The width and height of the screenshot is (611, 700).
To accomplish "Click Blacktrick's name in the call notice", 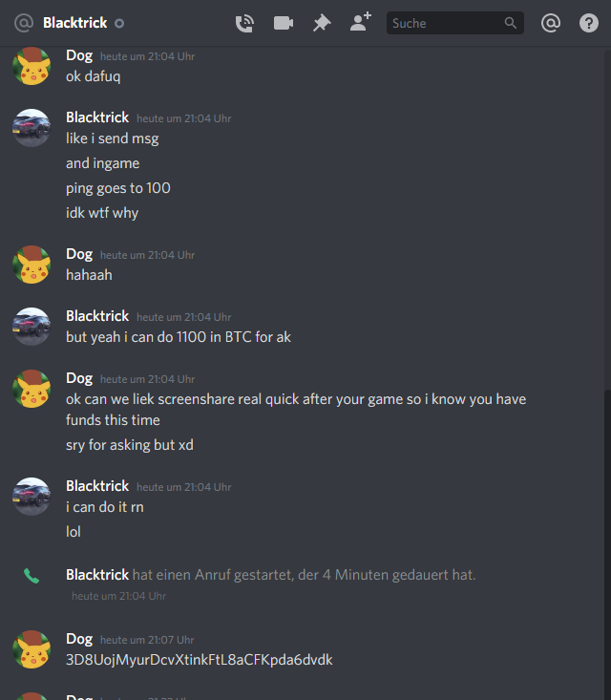I will pyautogui.click(x=97, y=575).
